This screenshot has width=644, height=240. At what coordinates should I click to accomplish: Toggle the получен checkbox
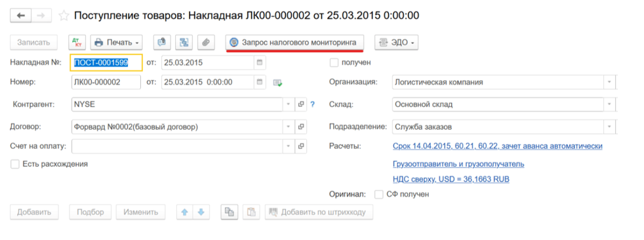(334, 62)
